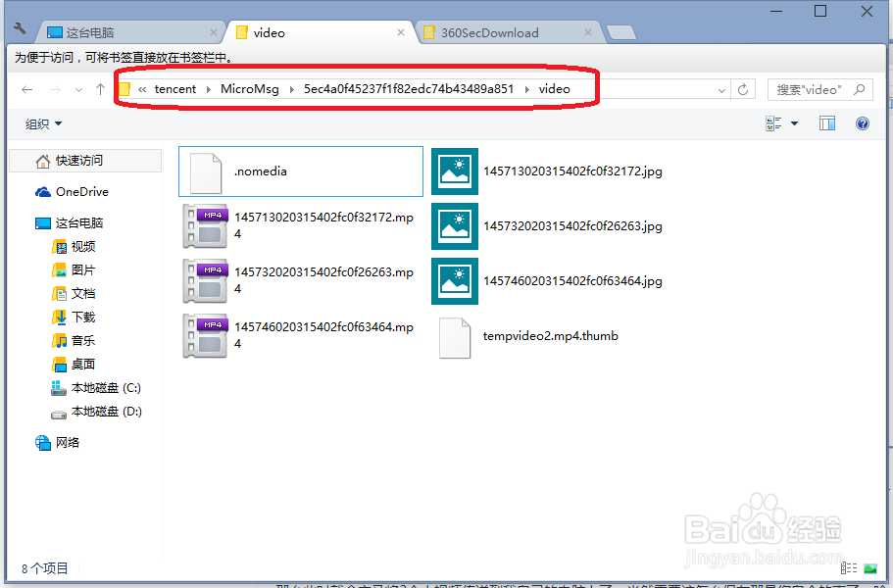Switch to details view in status bar
Viewport: 893px width, 588px height.
(849, 568)
